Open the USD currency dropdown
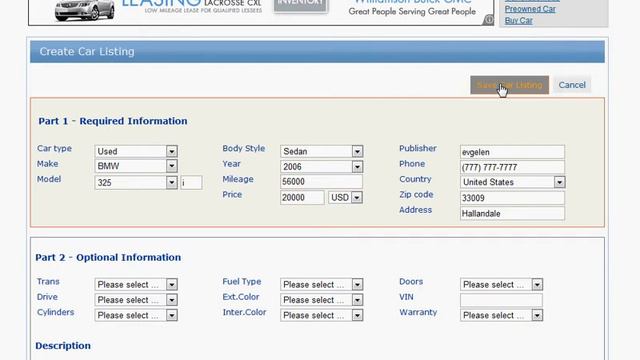This screenshot has width=640, height=360. pyautogui.click(x=345, y=198)
